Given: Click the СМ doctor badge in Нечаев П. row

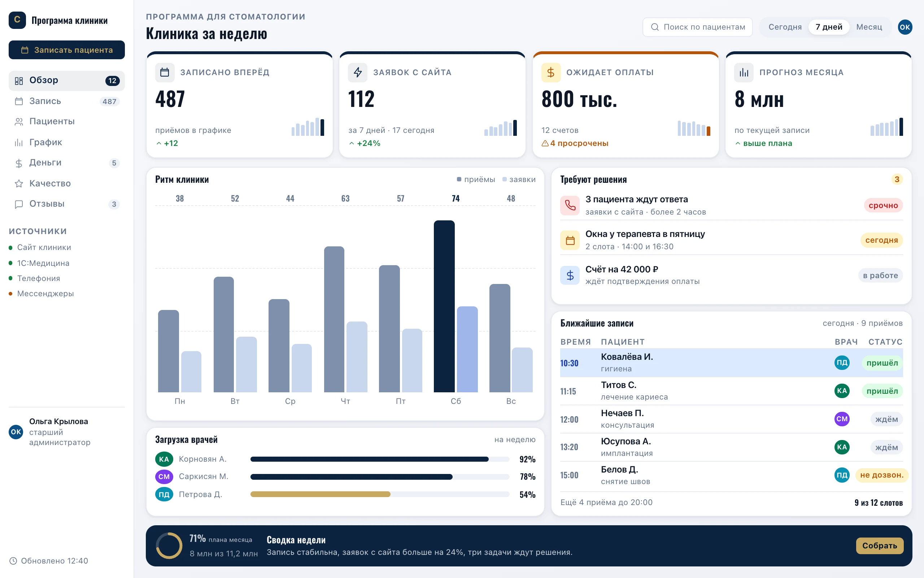Looking at the screenshot, I should (x=842, y=419).
